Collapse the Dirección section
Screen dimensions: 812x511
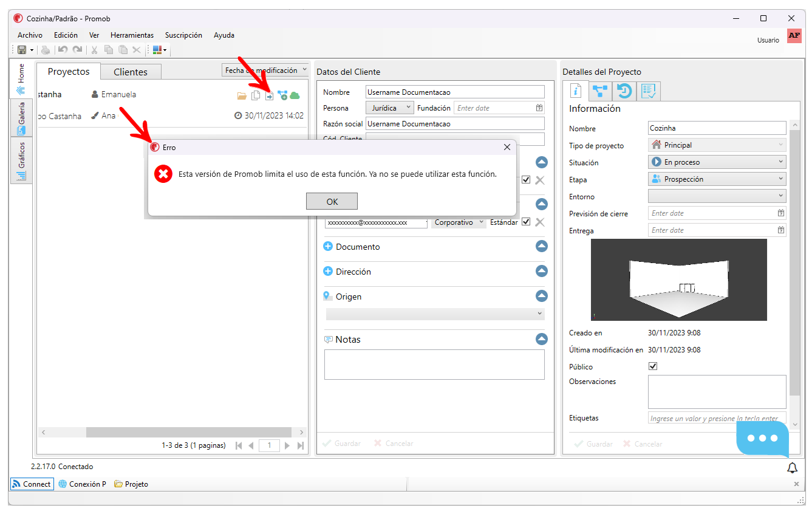pos(542,271)
